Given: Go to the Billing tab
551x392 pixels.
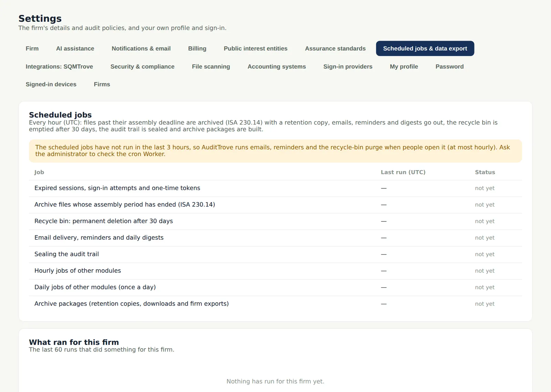Looking at the screenshot, I should click(197, 49).
